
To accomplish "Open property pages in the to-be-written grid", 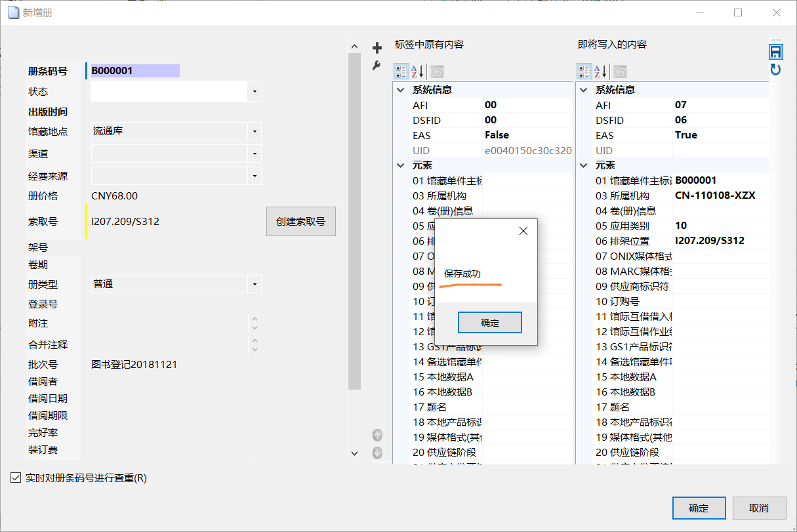I will 620,71.
